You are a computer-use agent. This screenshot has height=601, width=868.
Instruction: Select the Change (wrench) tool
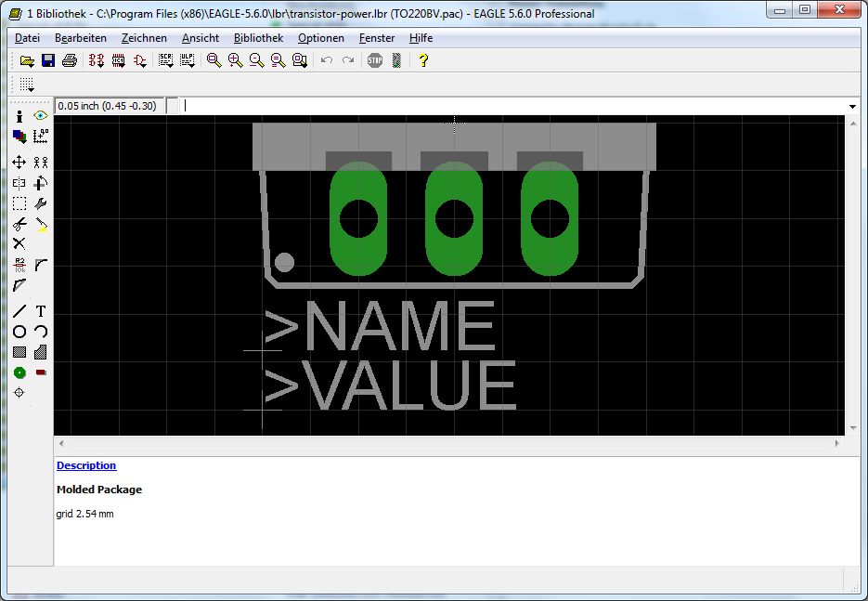click(x=41, y=203)
